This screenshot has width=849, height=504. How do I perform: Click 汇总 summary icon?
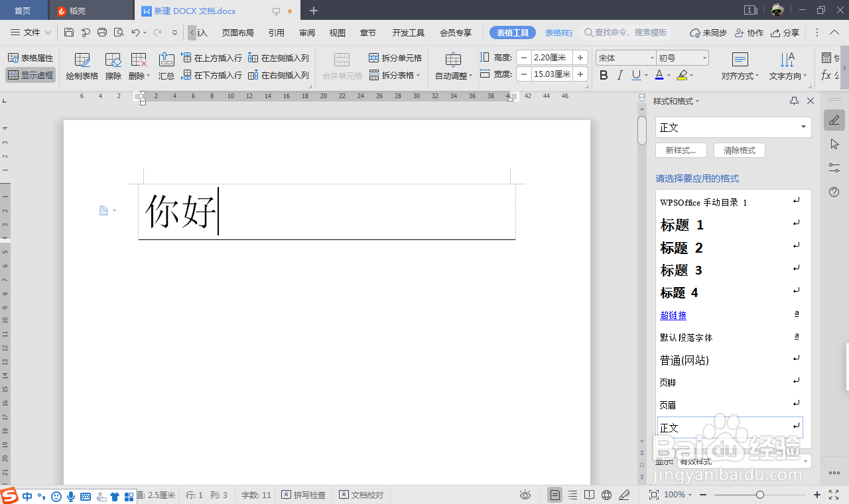click(x=166, y=67)
